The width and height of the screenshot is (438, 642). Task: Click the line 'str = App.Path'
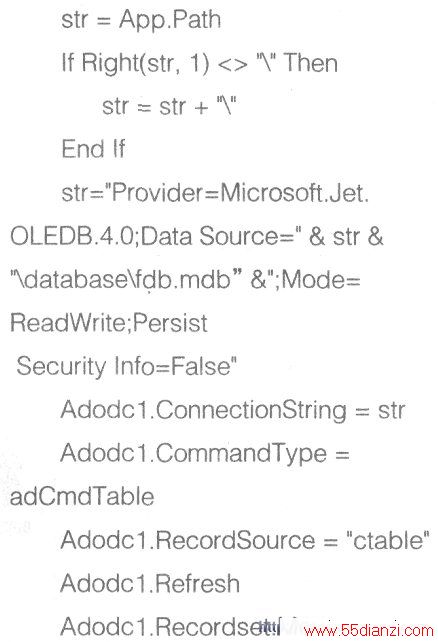(x=141, y=20)
